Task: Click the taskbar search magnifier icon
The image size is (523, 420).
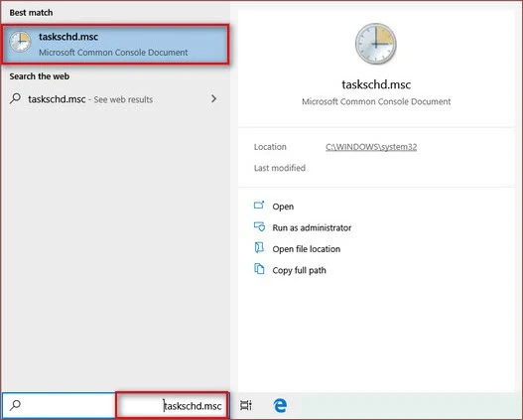Action: click(15, 405)
